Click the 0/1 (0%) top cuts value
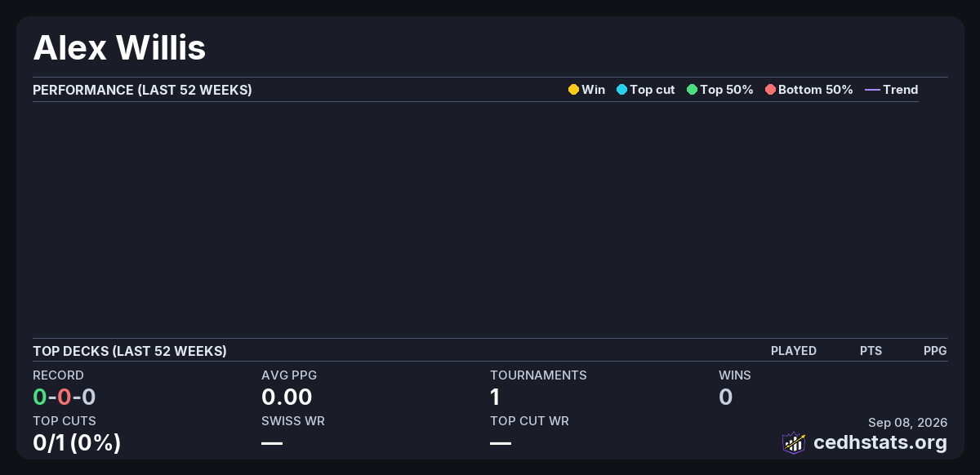 click(x=77, y=443)
